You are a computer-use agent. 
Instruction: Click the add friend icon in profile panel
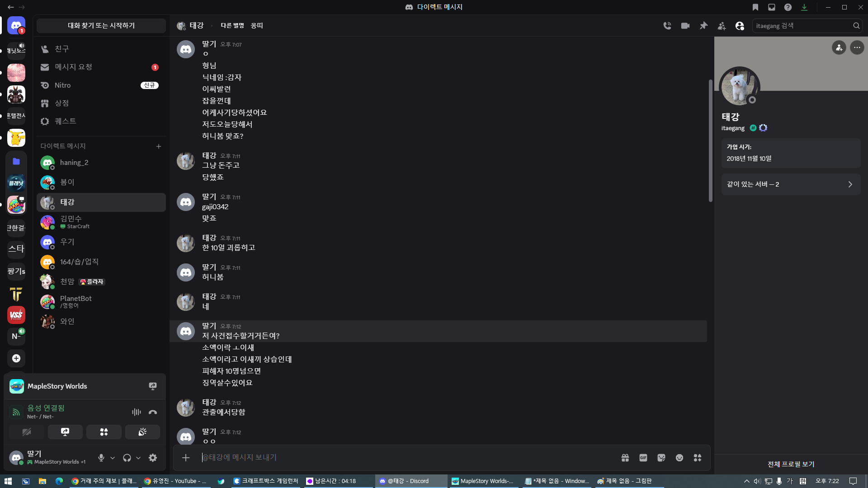839,47
